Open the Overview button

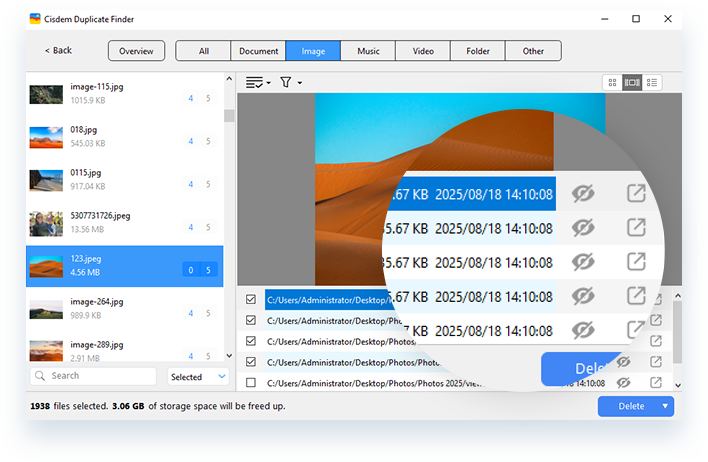pos(136,51)
